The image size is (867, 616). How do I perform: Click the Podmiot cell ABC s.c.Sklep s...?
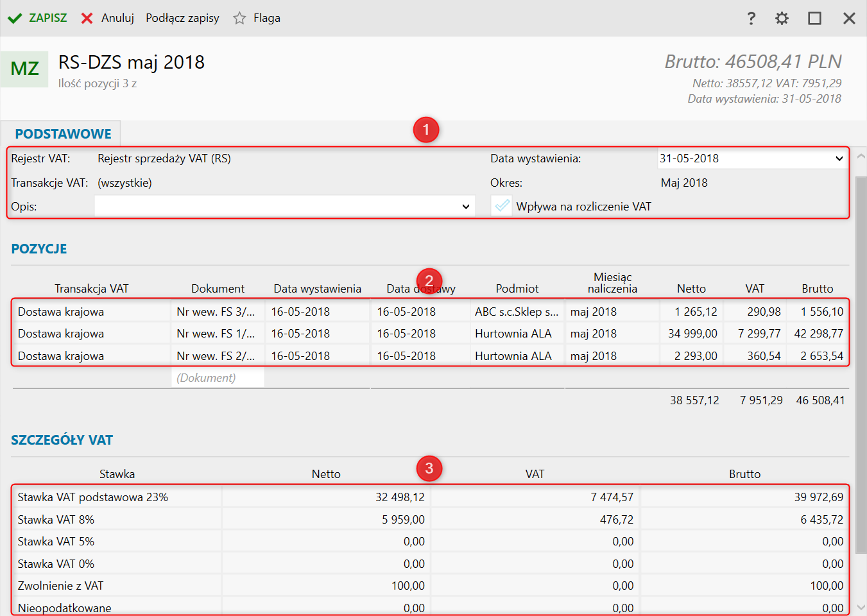coord(517,312)
